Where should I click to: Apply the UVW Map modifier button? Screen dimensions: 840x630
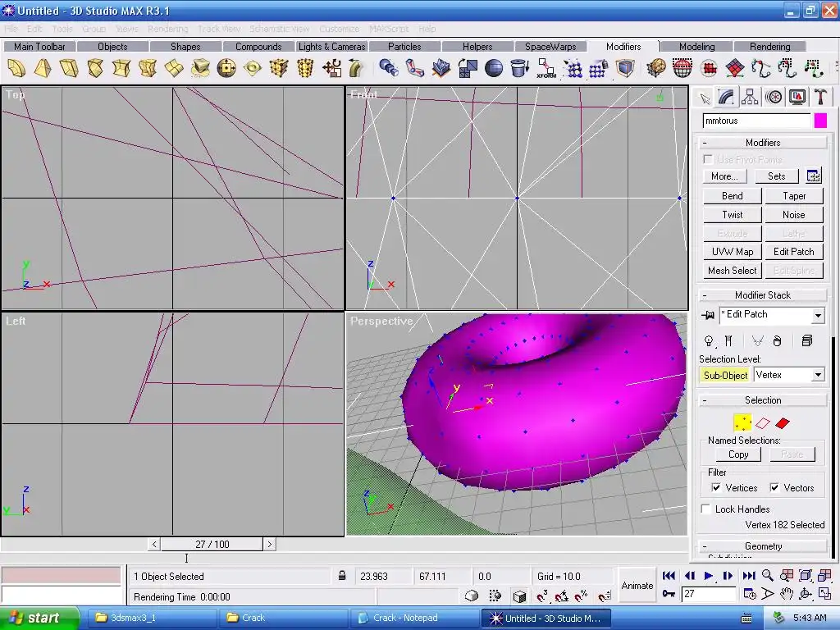(x=733, y=252)
